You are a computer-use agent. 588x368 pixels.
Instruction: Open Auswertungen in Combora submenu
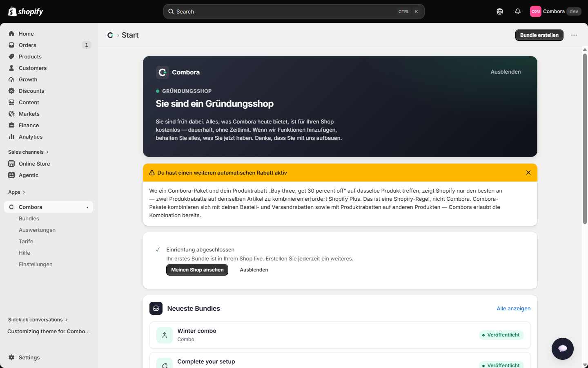37,230
